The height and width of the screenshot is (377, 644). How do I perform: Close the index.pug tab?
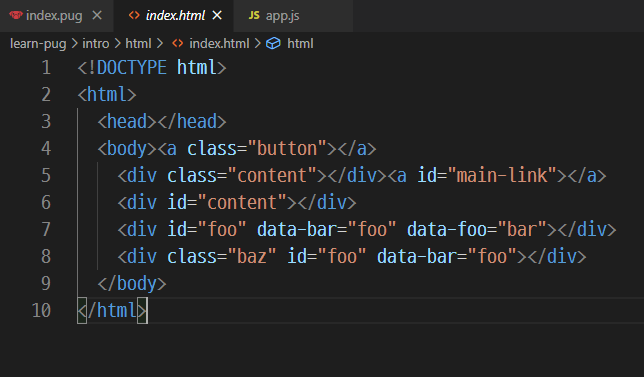coord(97,16)
